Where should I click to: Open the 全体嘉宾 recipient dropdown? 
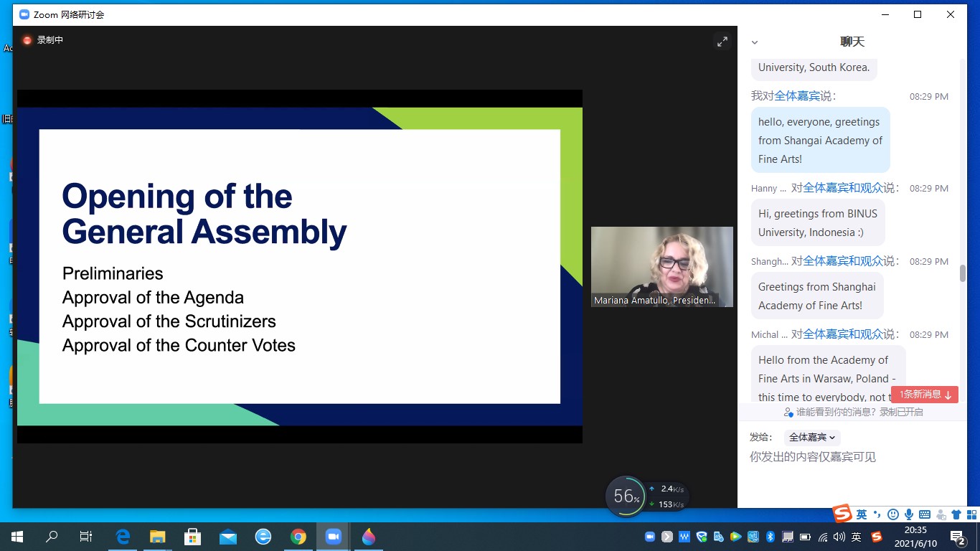click(812, 437)
